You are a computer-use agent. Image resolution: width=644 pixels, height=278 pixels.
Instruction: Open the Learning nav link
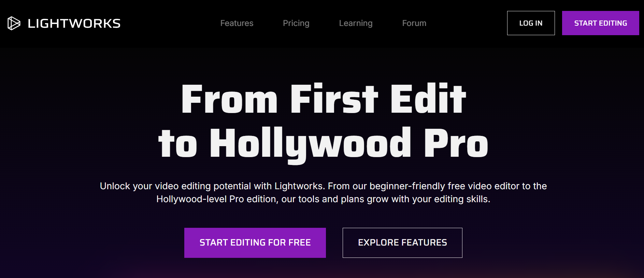(x=356, y=23)
